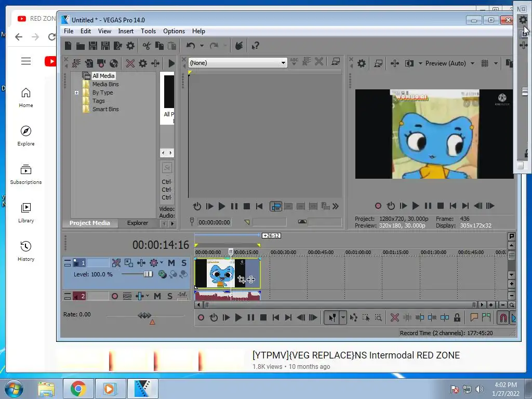Viewport: 532px width, 399px height.
Task: Mute audio track 2 with M button
Action: point(157,296)
